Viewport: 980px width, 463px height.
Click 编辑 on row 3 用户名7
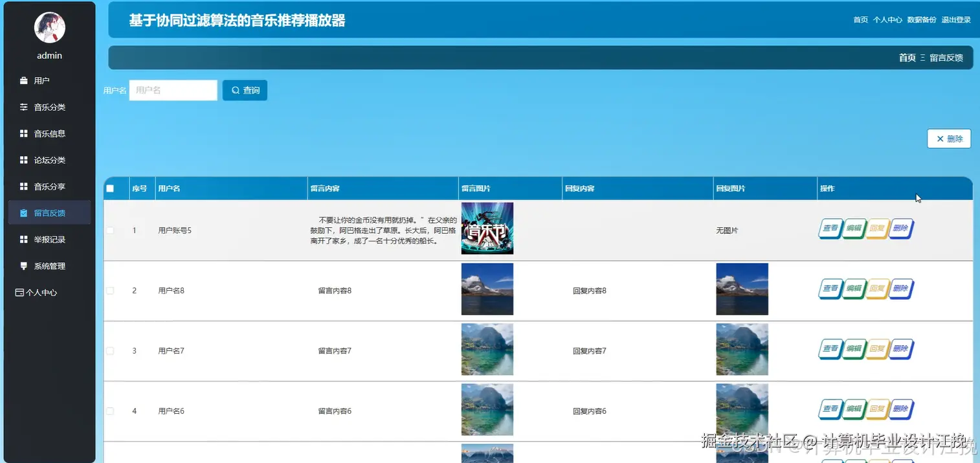(853, 348)
